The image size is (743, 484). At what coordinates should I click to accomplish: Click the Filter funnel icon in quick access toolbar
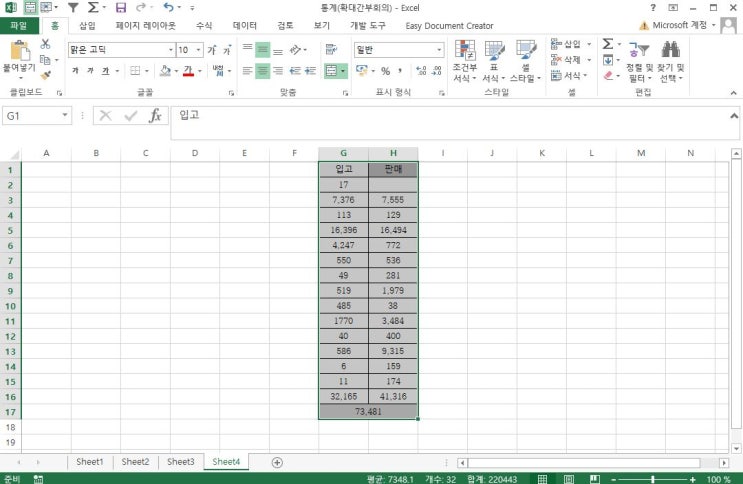coord(73,8)
